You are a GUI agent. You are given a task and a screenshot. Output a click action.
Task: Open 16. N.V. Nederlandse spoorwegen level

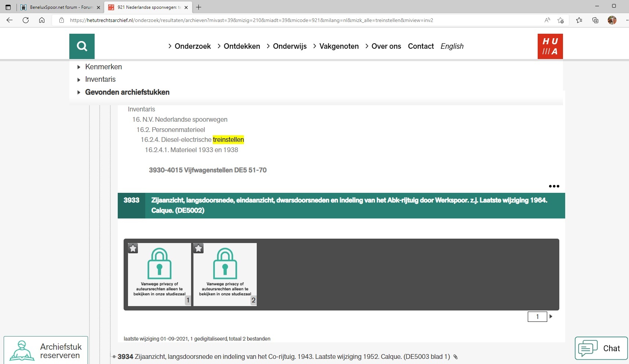[180, 120]
